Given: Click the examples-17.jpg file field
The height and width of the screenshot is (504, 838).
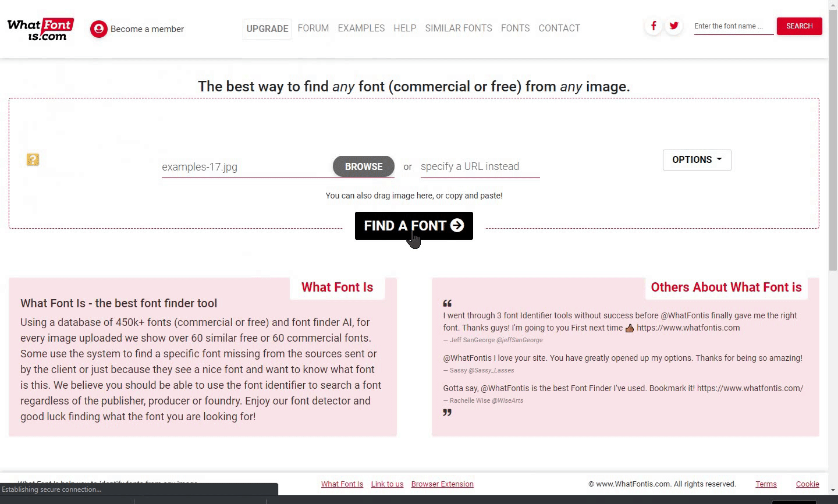Looking at the screenshot, I should (247, 167).
